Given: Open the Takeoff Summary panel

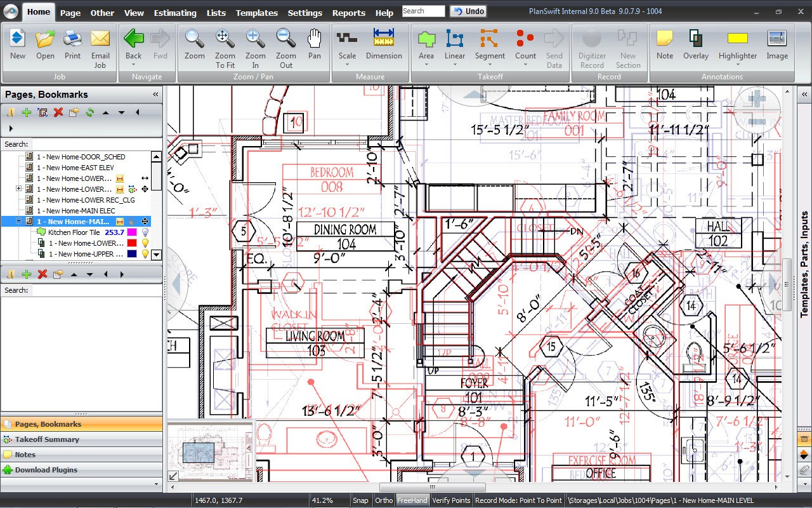Looking at the screenshot, I should pyautogui.click(x=47, y=439).
